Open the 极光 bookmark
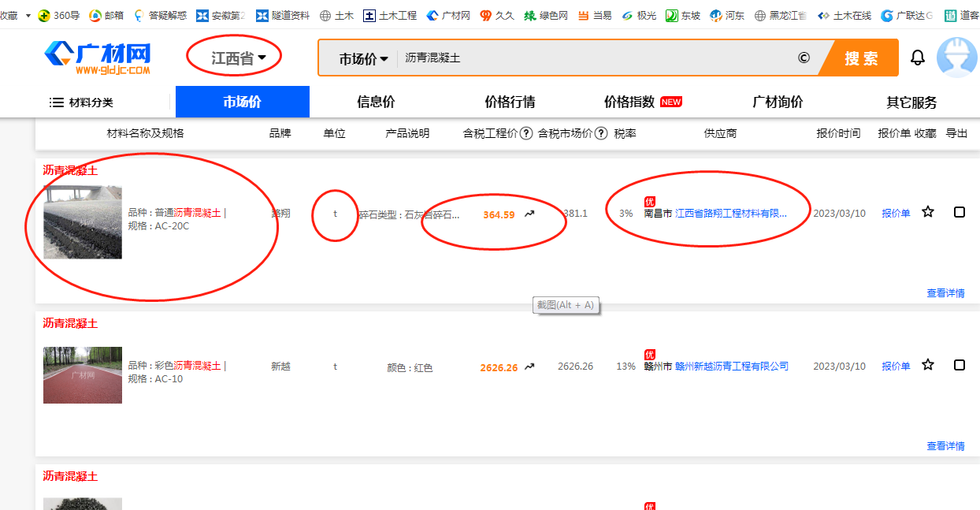This screenshot has height=510, width=980. (x=639, y=15)
